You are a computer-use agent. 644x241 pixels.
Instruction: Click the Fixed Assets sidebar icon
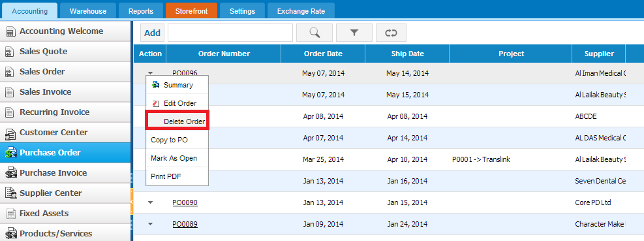(10, 214)
